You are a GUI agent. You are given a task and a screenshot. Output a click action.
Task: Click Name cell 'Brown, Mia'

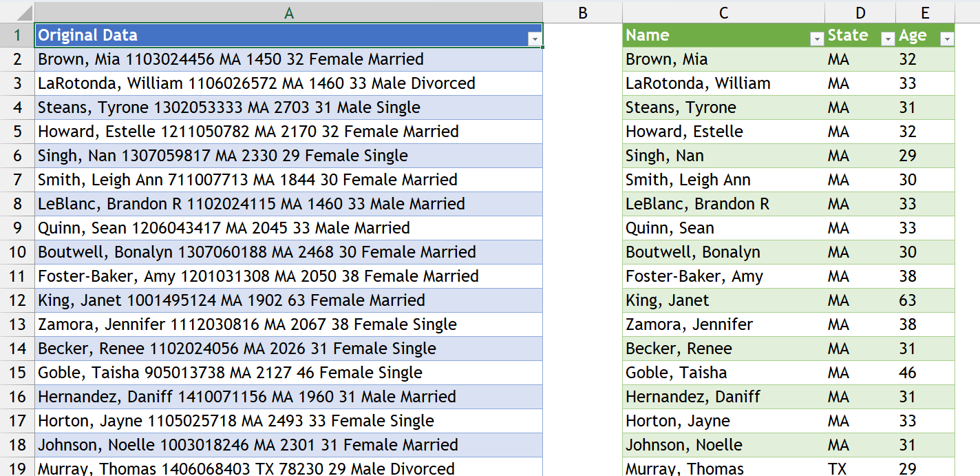(723, 59)
